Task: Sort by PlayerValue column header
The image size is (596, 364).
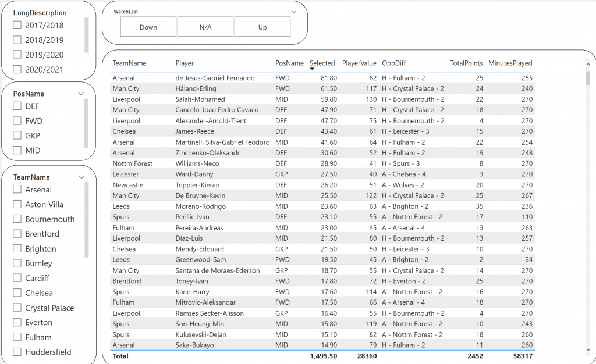Action: (359, 63)
